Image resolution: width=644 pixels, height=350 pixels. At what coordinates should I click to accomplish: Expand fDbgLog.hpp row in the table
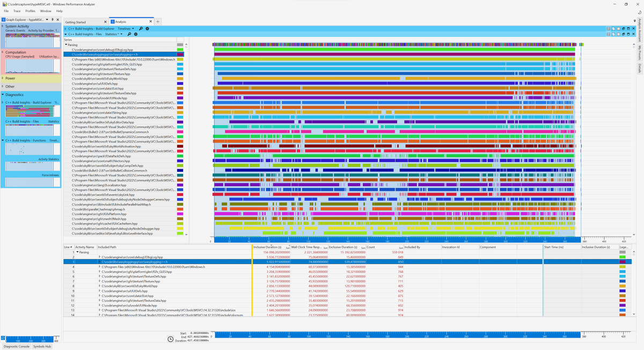tap(100, 257)
